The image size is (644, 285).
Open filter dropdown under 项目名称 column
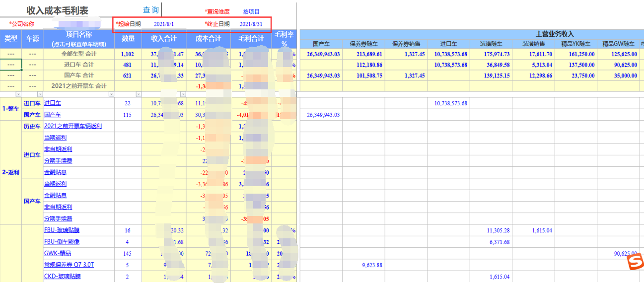coord(111,94)
